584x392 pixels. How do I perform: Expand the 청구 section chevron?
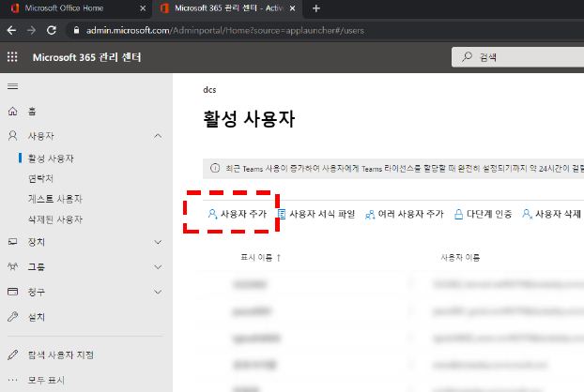(x=158, y=292)
